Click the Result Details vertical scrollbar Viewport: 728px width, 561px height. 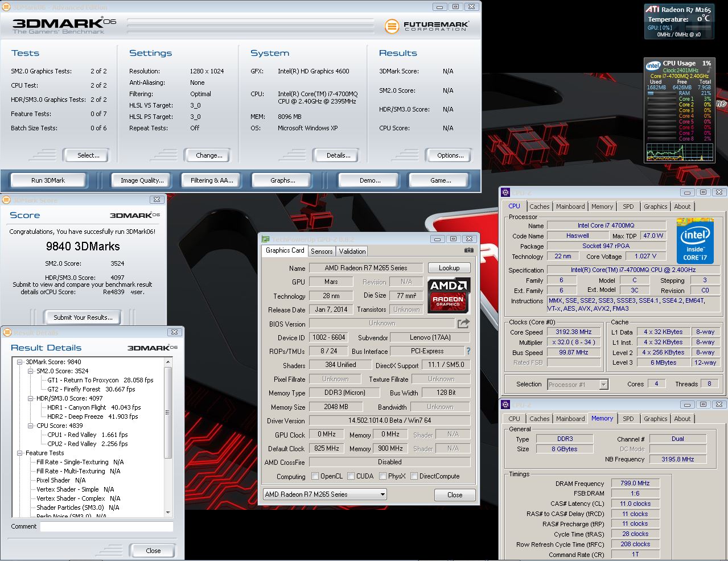coord(168,437)
